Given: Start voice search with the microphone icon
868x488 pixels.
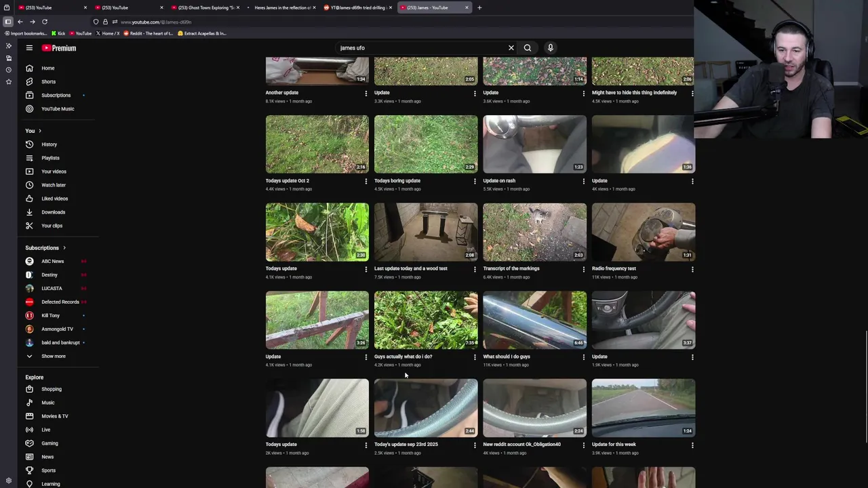Looking at the screenshot, I should click(x=551, y=48).
